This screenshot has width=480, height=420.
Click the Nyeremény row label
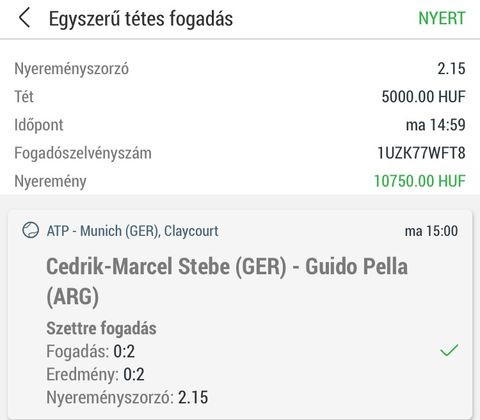pos(50,182)
